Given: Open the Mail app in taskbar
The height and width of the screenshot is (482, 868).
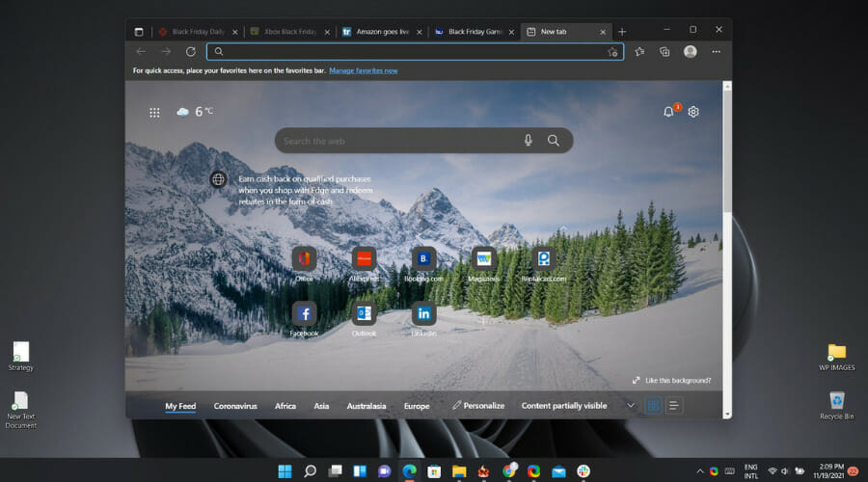Looking at the screenshot, I should [558, 471].
